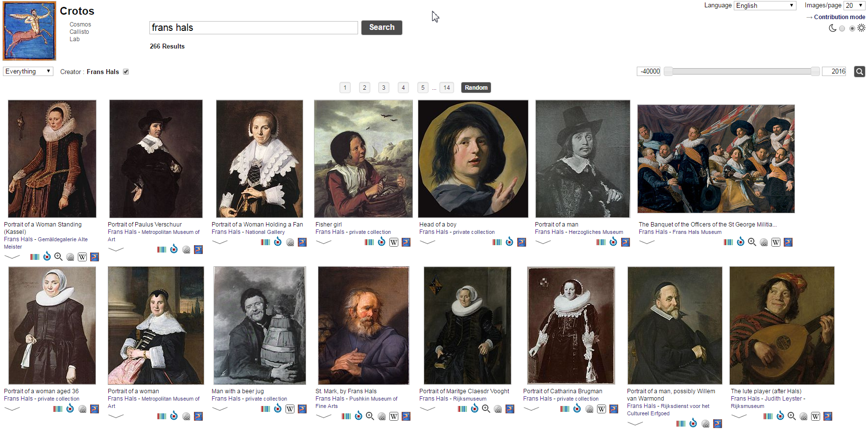Image resolution: width=868 pixels, height=431 pixels.
Task: Expand details chevron under Fisher girl
Action: (x=323, y=242)
